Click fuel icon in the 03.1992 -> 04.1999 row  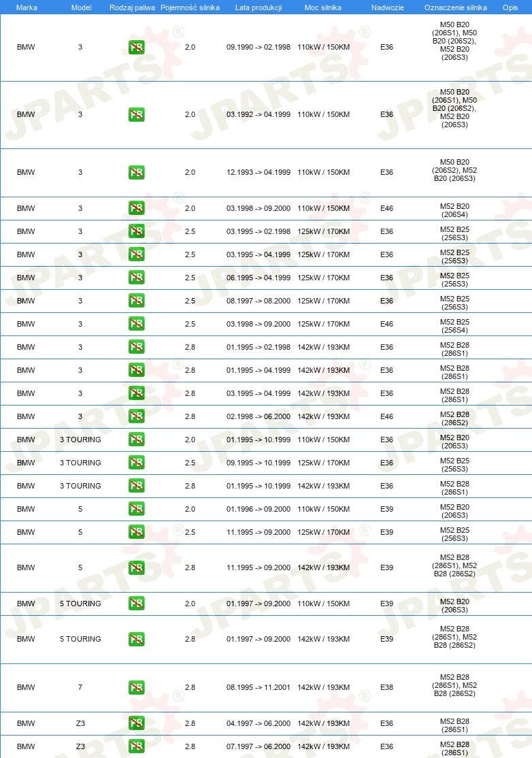click(137, 114)
